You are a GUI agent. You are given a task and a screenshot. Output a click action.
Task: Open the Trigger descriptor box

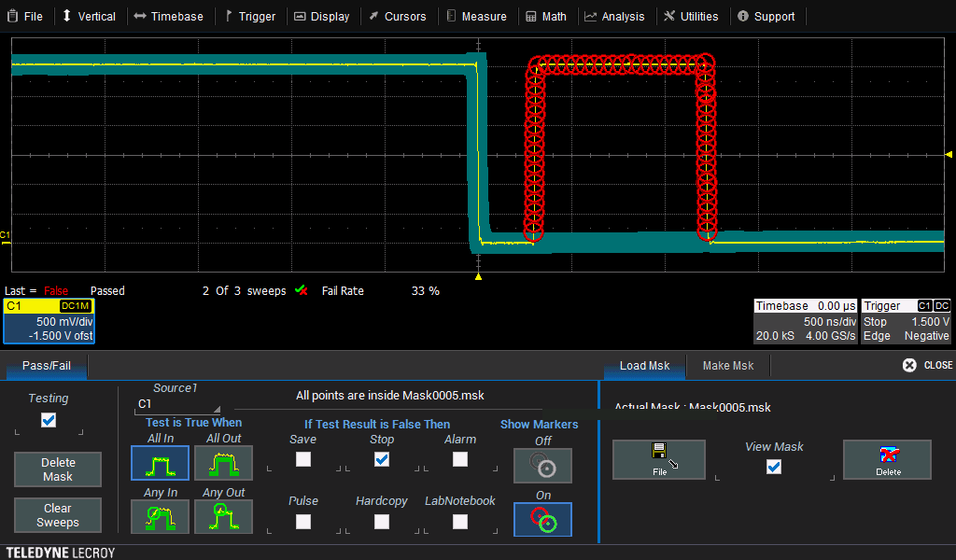(x=906, y=321)
